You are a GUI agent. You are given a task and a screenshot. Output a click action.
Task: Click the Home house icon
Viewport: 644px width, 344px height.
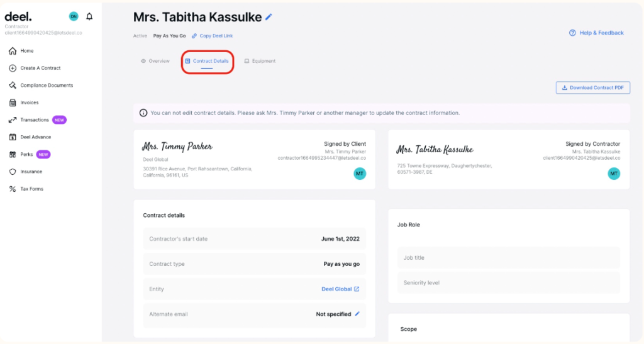tap(13, 51)
